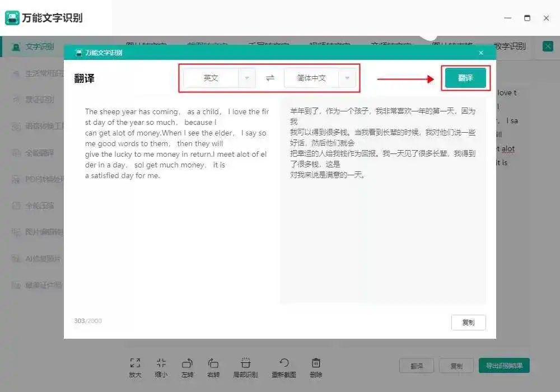Click the 重新截图 re-screenshot icon
Screen dimensions: 560x392
pyautogui.click(x=284, y=363)
